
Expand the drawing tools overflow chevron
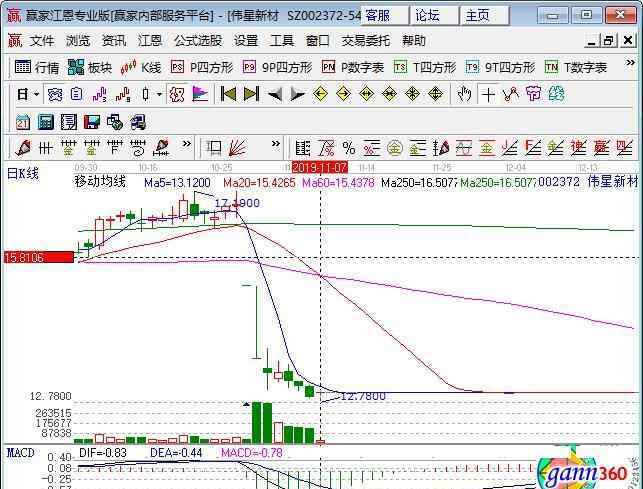(187, 144)
